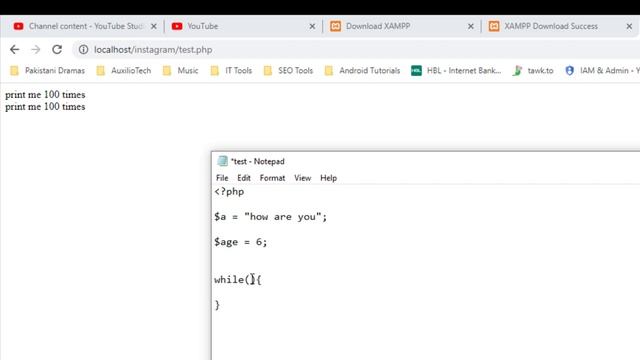Open the Music bookmark folder
Viewport: 640px width, 360px height.
[180, 71]
